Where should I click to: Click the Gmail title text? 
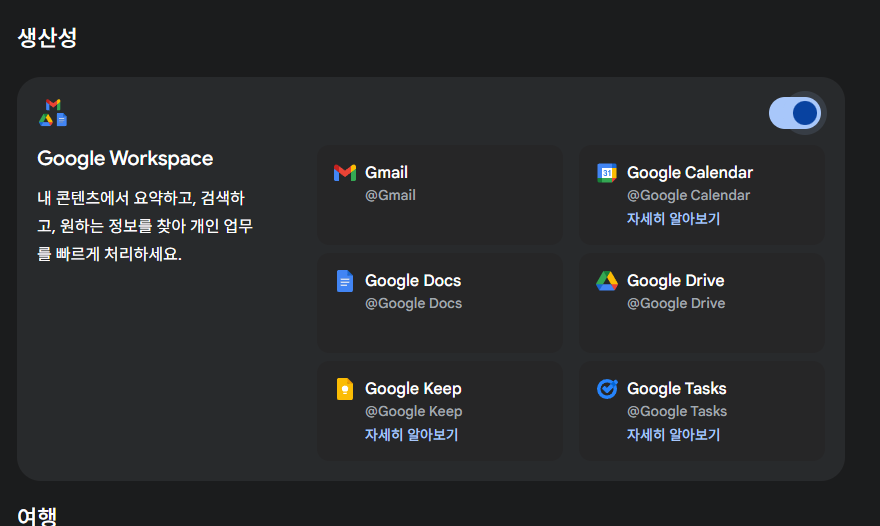point(386,172)
